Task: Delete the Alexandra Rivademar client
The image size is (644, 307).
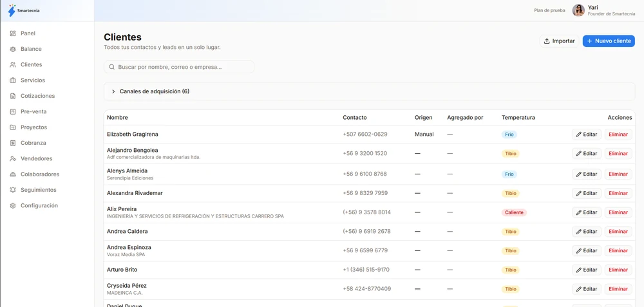Action: [618, 193]
